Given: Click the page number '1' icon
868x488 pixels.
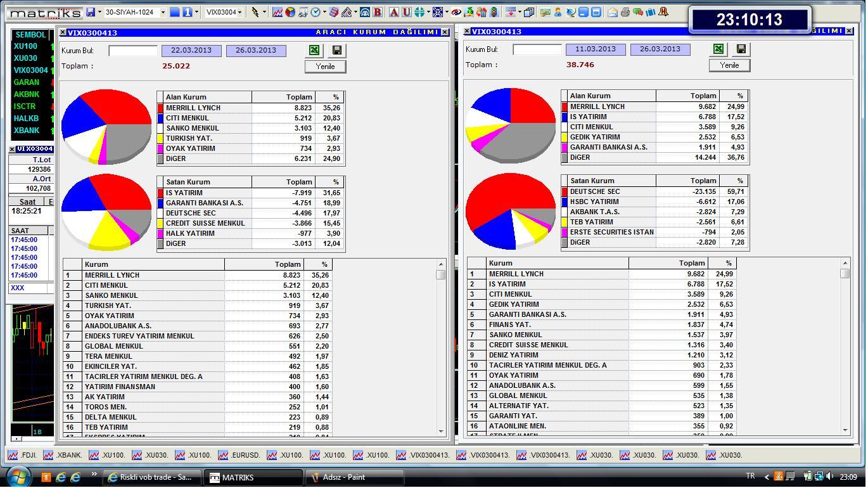Looking at the screenshot, I should [188, 12].
